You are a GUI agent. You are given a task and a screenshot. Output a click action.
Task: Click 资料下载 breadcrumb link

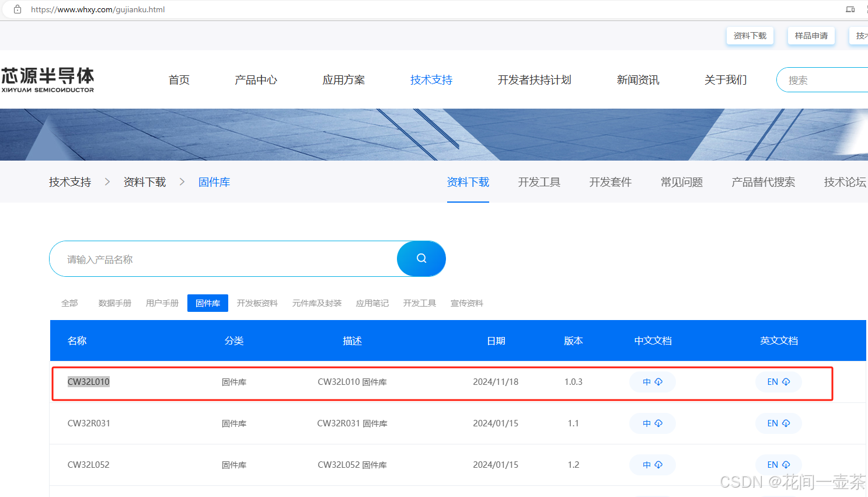pos(145,182)
